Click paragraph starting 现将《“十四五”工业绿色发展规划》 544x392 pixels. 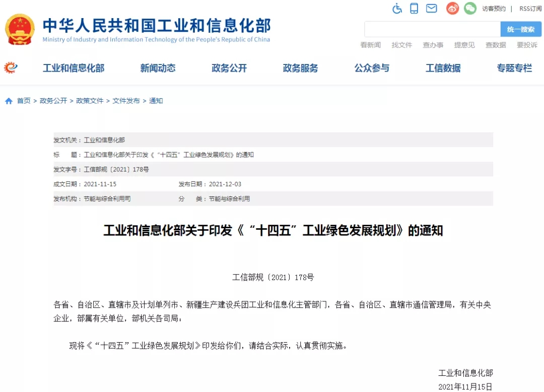tap(208, 346)
